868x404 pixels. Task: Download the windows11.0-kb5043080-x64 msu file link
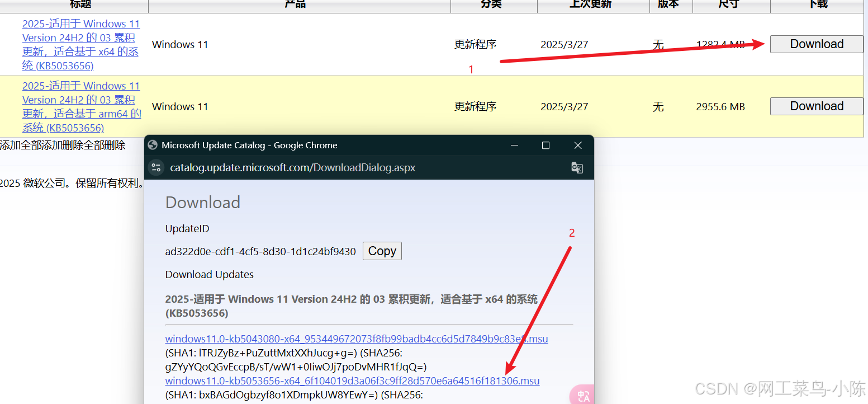pyautogui.click(x=357, y=339)
